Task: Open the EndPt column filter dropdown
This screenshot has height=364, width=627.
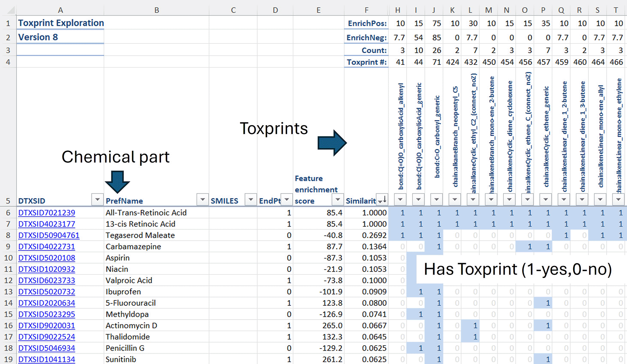Action: pos(286,199)
